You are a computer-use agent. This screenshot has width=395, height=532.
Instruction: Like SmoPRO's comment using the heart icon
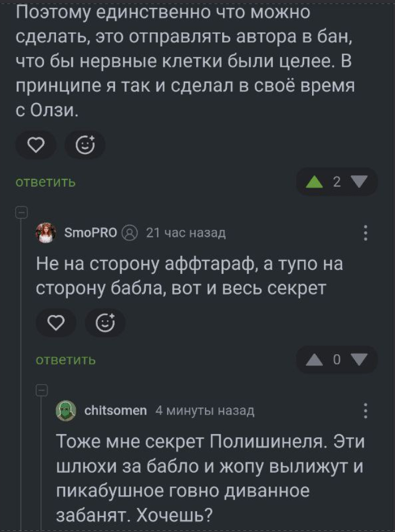click(57, 323)
